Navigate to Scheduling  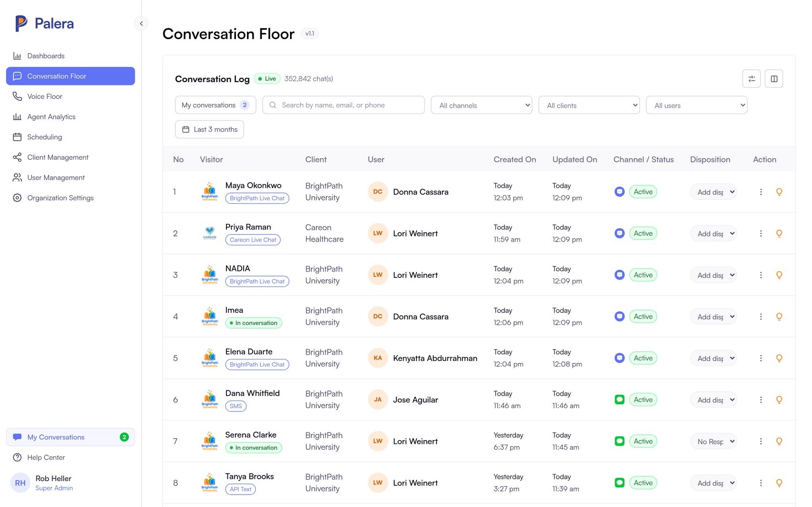tap(70, 137)
